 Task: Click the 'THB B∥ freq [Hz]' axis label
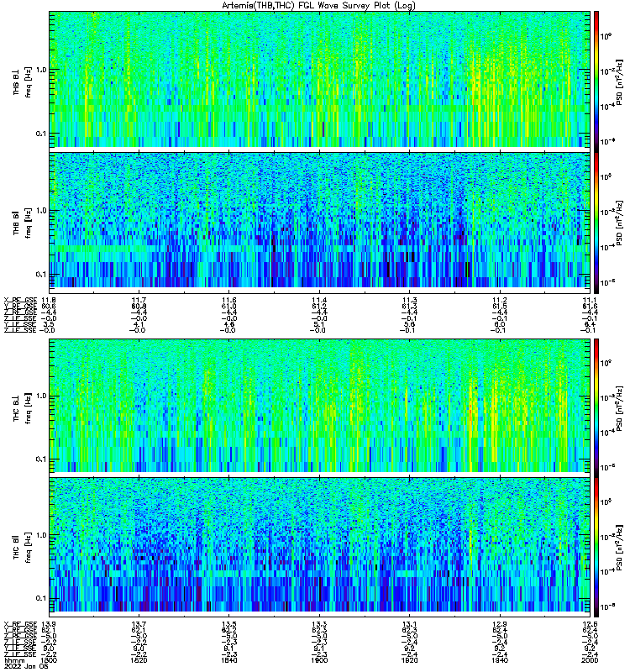click(x=22, y=223)
